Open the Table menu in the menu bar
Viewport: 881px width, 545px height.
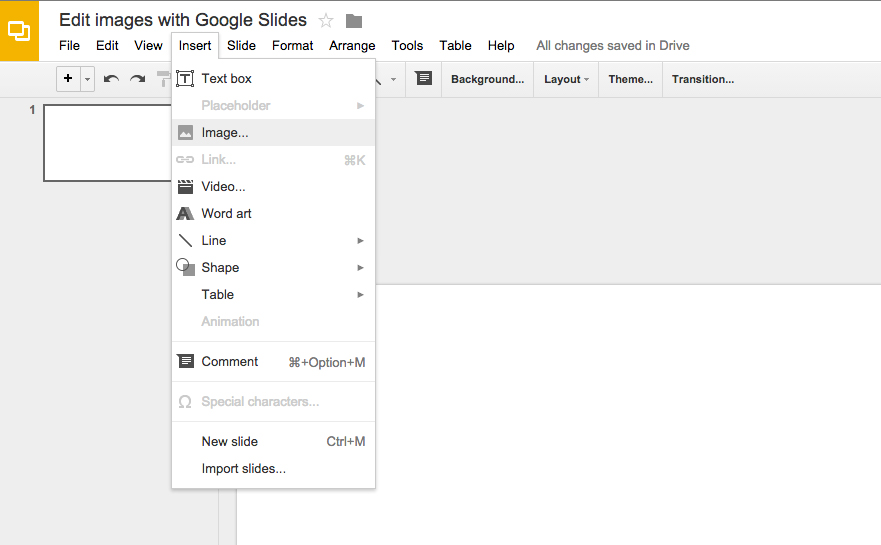pos(455,46)
